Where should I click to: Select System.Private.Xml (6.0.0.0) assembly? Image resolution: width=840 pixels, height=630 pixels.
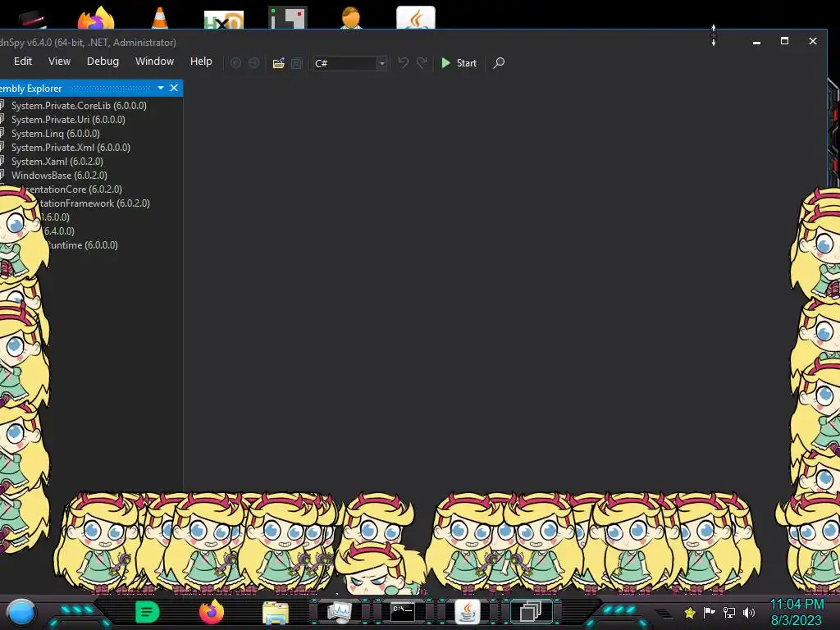click(x=71, y=148)
